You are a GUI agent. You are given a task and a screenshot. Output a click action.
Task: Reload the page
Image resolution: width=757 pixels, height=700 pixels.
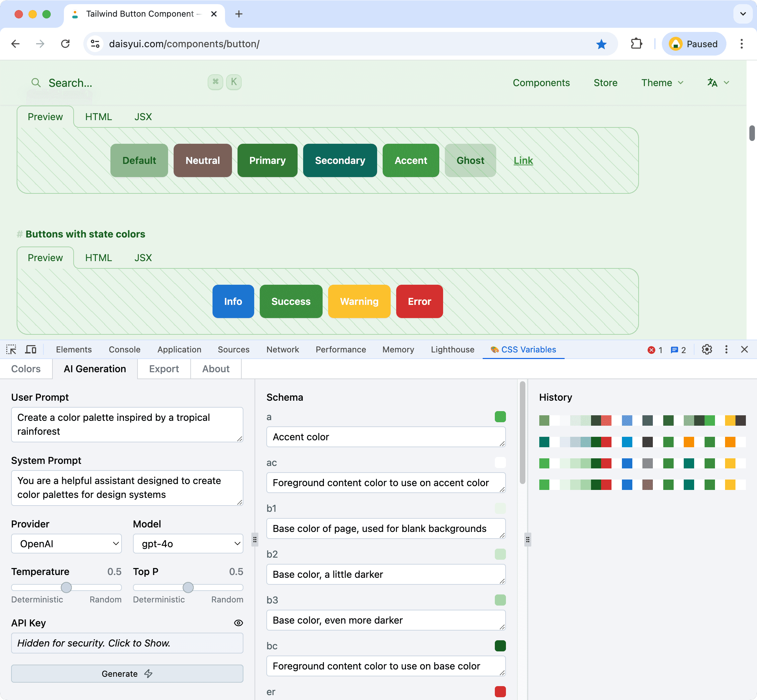66,44
